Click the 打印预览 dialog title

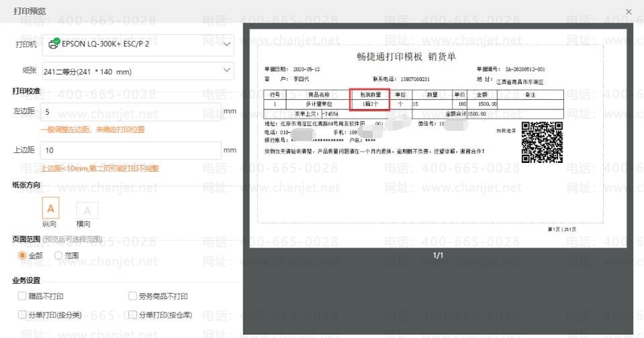click(30, 11)
